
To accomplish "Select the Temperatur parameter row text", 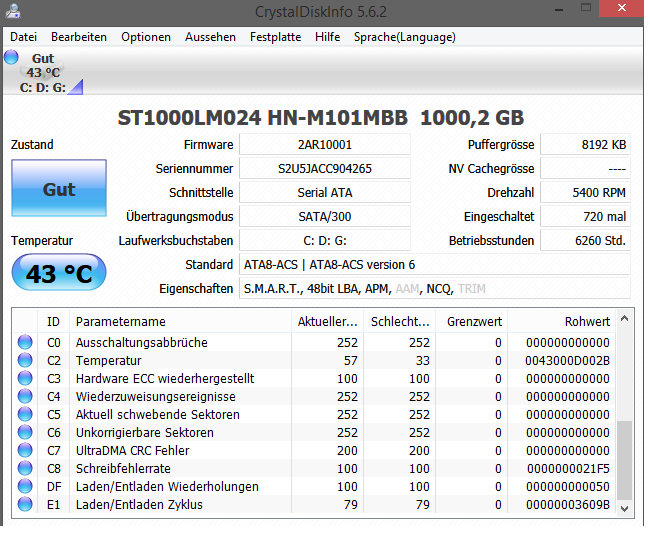I will (x=109, y=360).
